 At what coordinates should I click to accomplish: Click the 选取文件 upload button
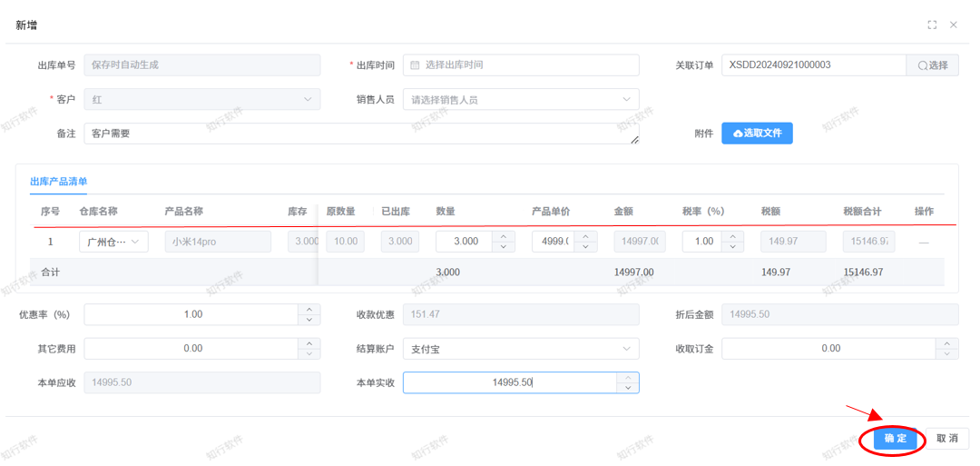pyautogui.click(x=757, y=134)
